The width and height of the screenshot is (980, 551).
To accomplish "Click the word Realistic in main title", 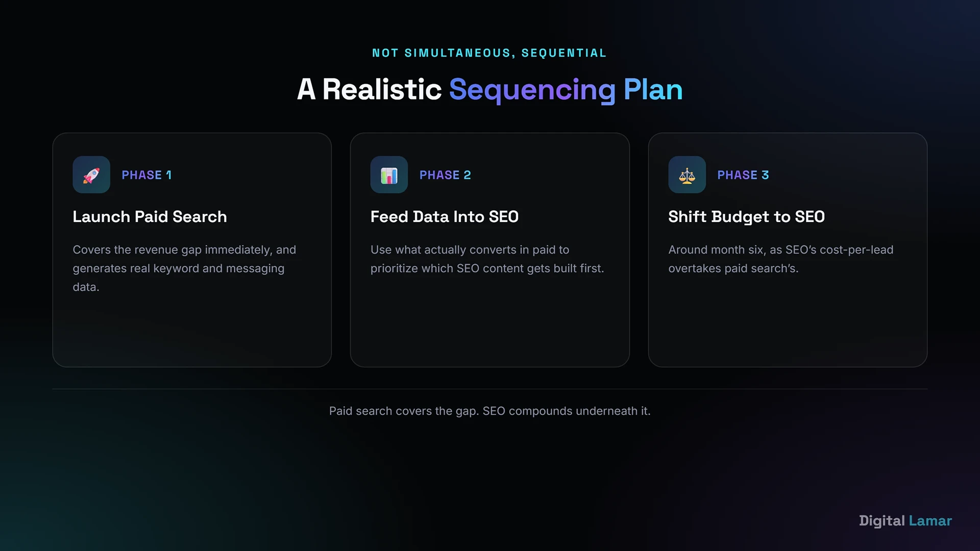I will pos(382,90).
